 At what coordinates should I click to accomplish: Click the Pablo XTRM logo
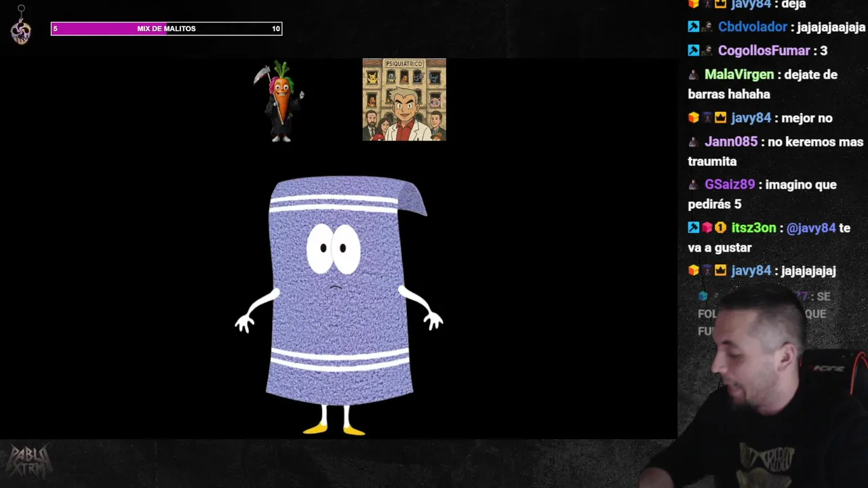(x=28, y=461)
